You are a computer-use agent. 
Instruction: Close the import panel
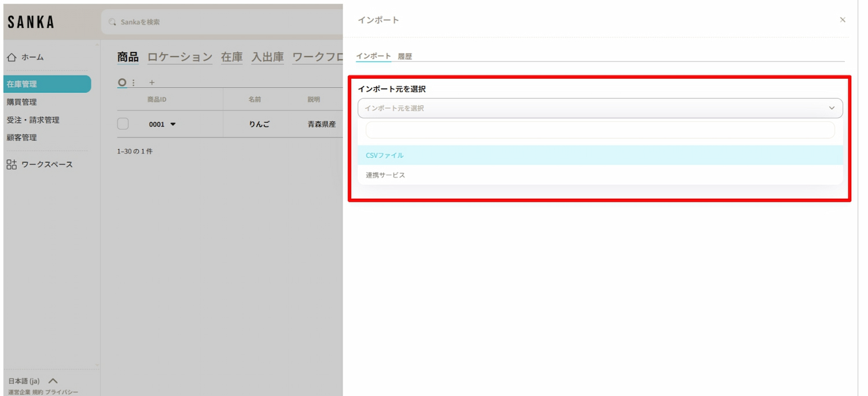pyautogui.click(x=843, y=20)
